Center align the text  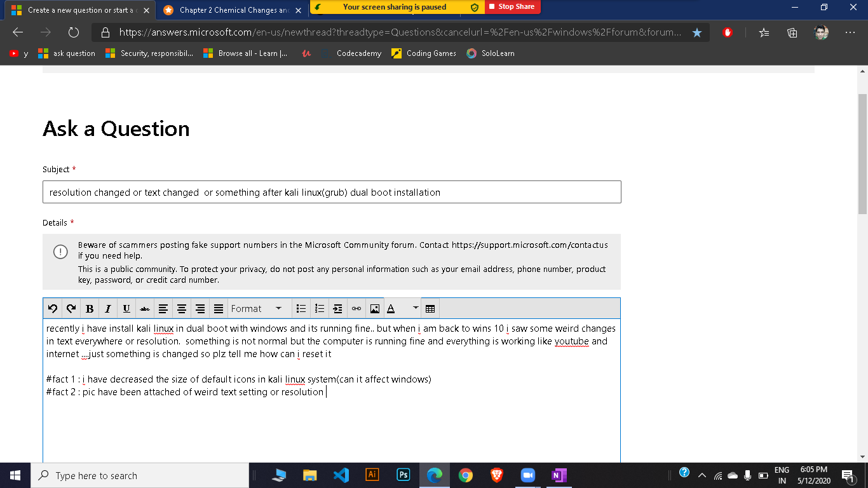182,309
